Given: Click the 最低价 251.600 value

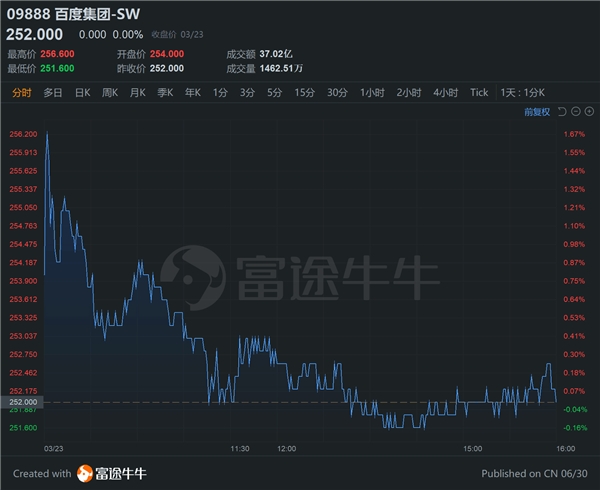Looking at the screenshot, I should (x=57, y=68).
